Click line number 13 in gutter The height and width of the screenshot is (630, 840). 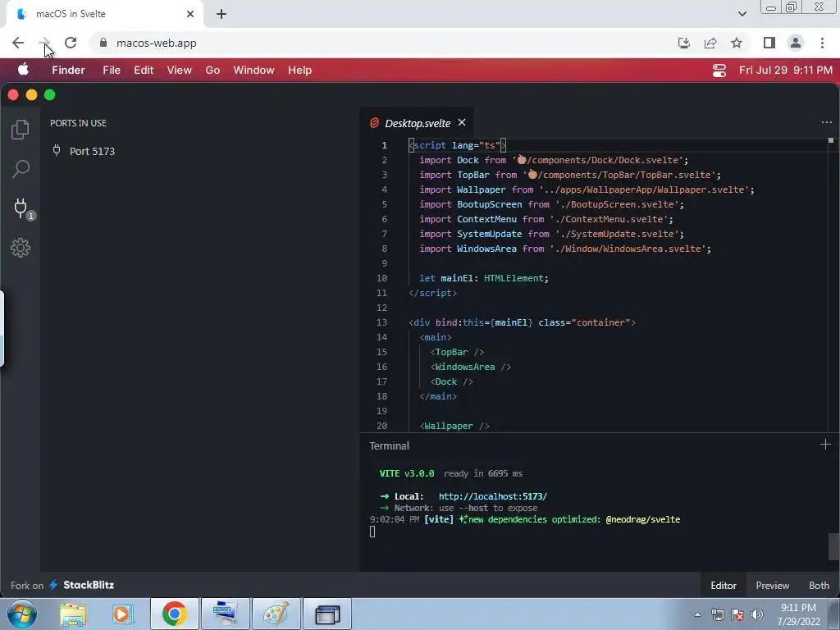pyautogui.click(x=381, y=322)
